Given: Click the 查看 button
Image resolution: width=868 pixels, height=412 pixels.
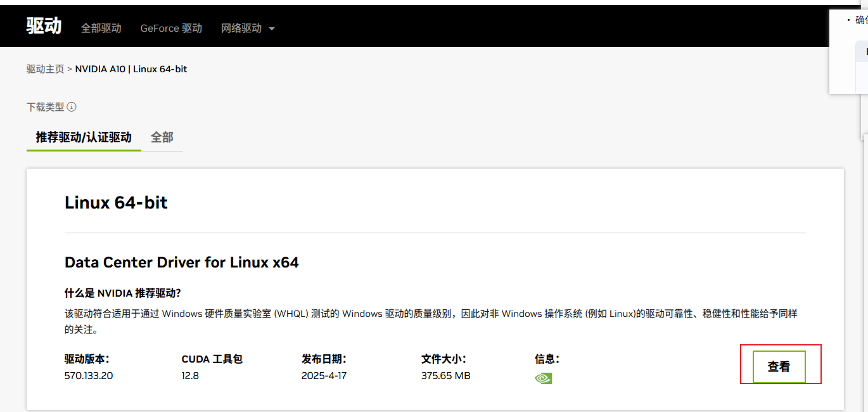Looking at the screenshot, I should point(779,366).
